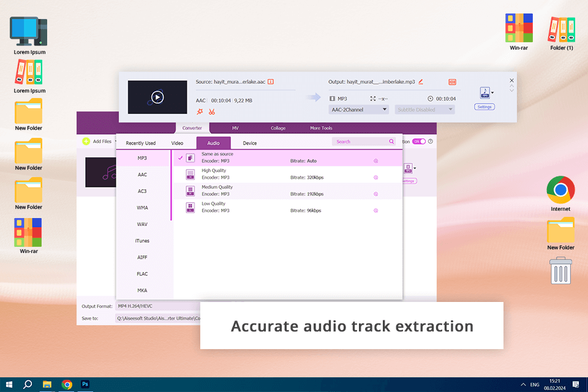
Task: Select AAC in format list
Action: tap(142, 175)
